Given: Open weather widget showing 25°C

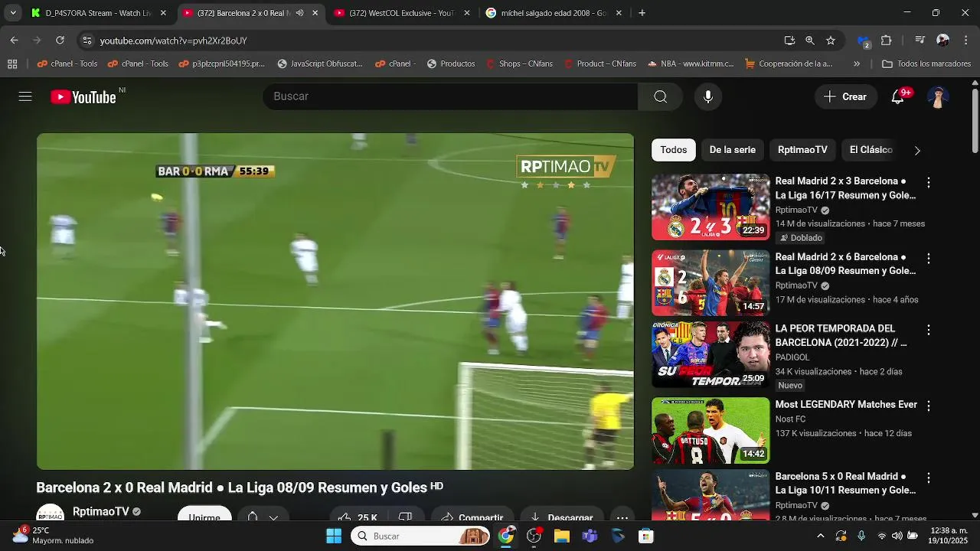Looking at the screenshot, I should [52, 536].
